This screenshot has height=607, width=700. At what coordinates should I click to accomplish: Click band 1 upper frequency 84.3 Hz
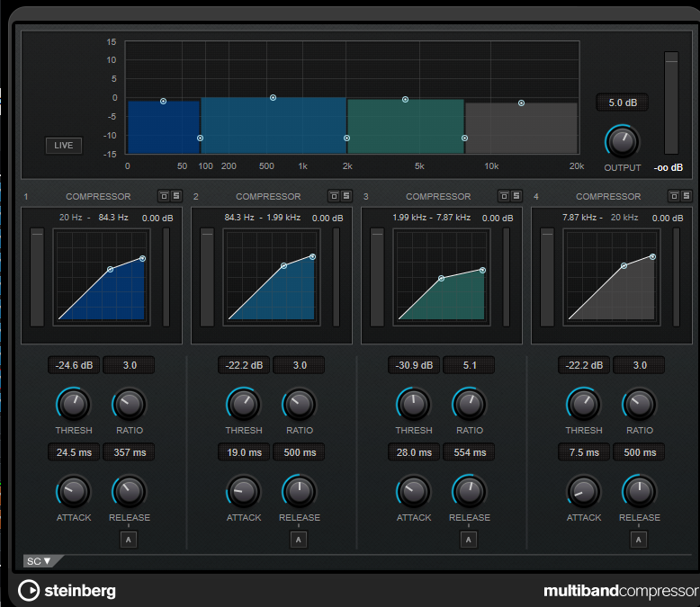(113, 218)
